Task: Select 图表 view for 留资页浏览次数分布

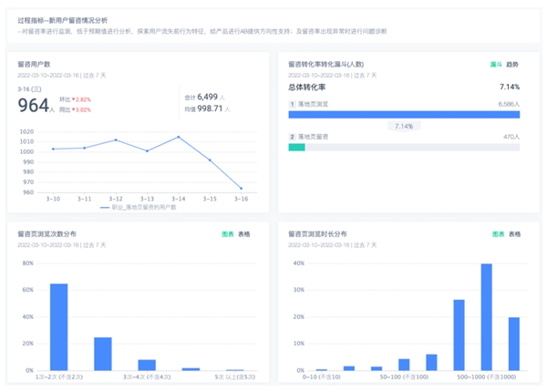Action: coord(228,234)
